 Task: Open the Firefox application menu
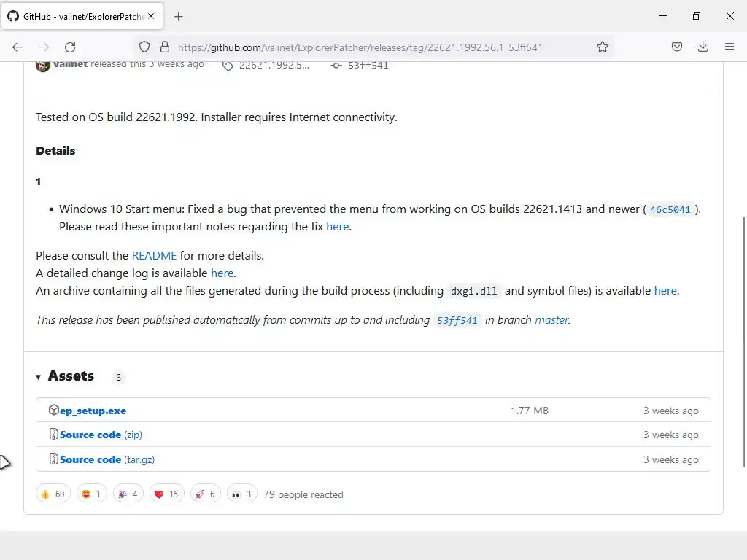[x=729, y=47]
